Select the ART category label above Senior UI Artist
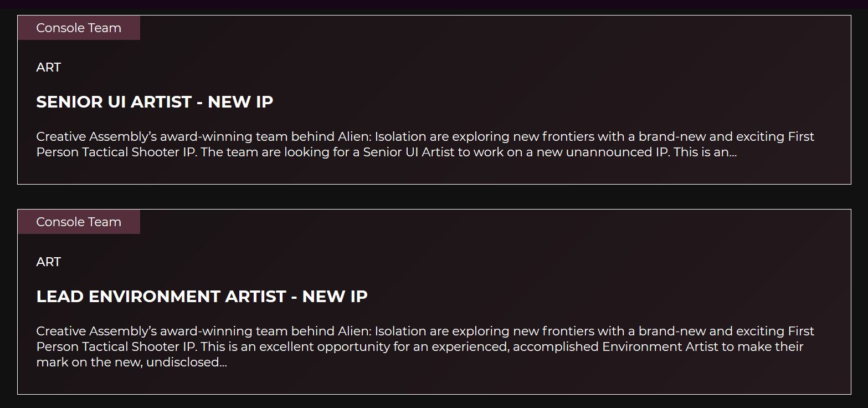868x408 pixels. point(49,67)
